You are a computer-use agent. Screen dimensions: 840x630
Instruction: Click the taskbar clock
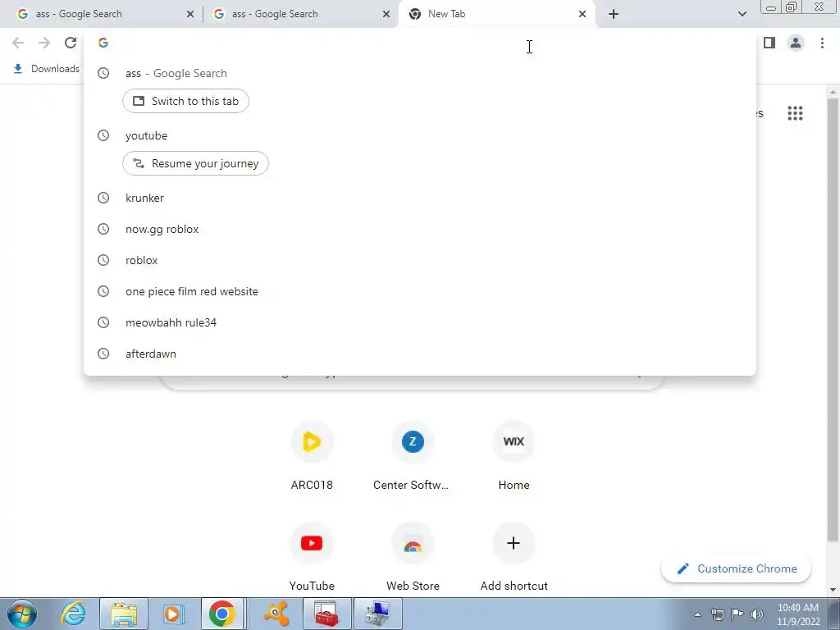tap(797, 614)
